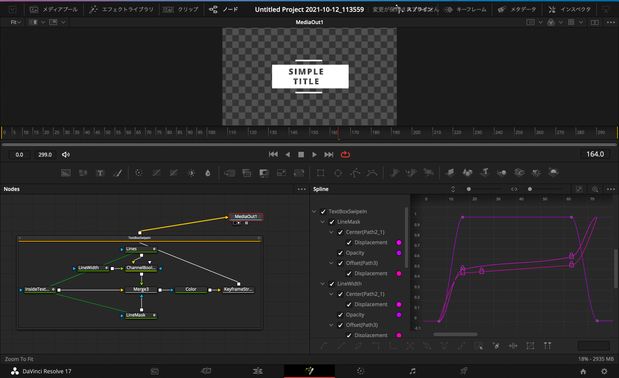Image resolution: width=619 pixels, height=378 pixels.
Task: Open the Spline panel options menu
Action: (x=610, y=189)
